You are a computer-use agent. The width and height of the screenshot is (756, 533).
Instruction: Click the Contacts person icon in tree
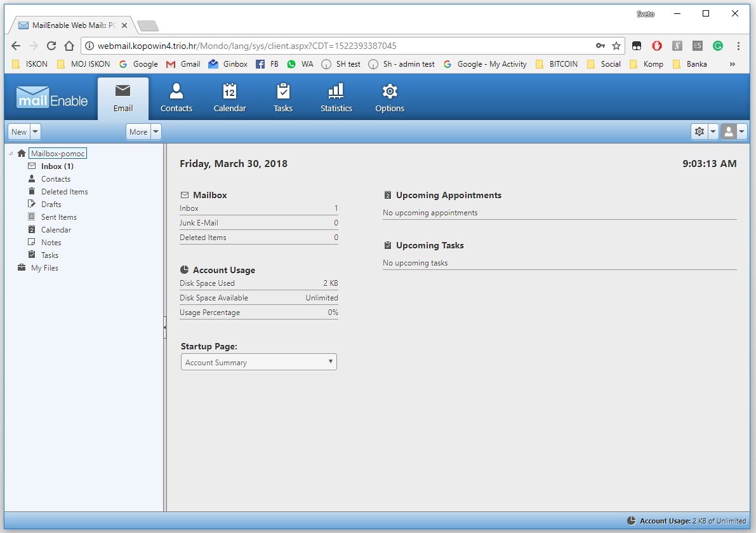coord(32,179)
